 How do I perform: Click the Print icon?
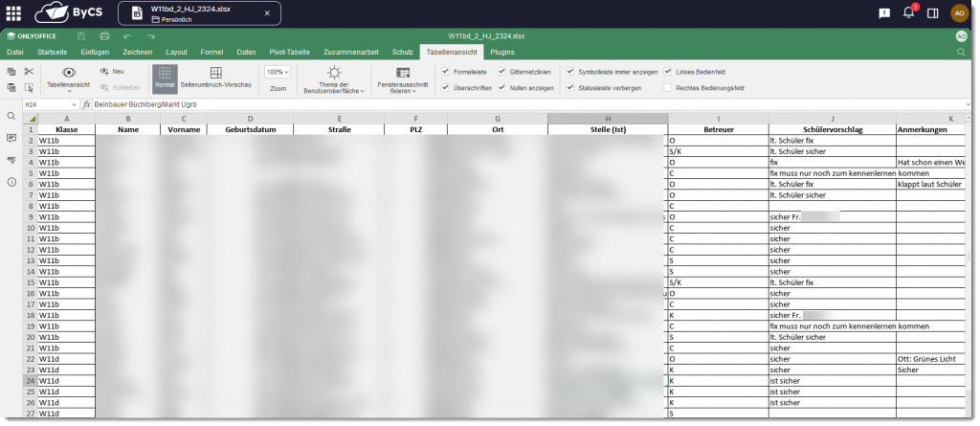pyautogui.click(x=103, y=35)
